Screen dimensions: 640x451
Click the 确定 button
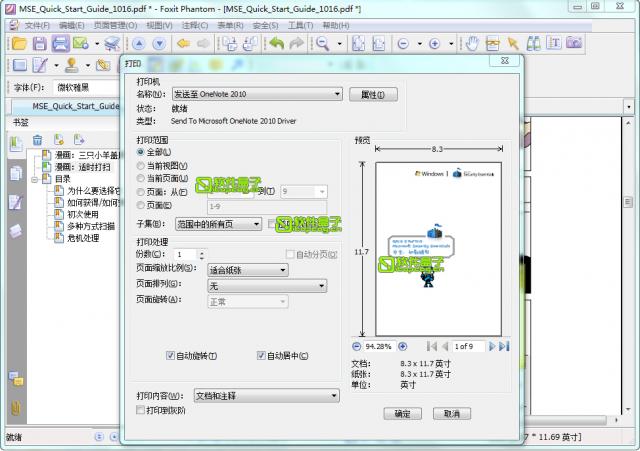click(402, 413)
